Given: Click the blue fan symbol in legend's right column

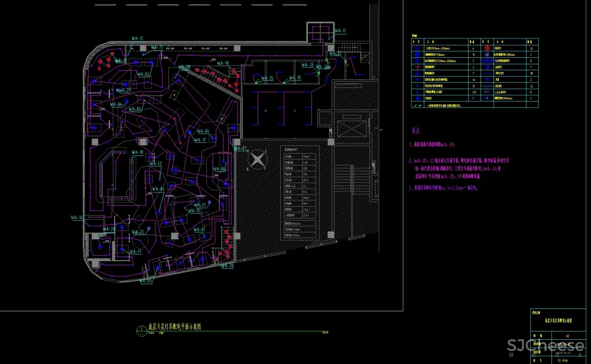Looking at the screenshot, I should [488, 79].
